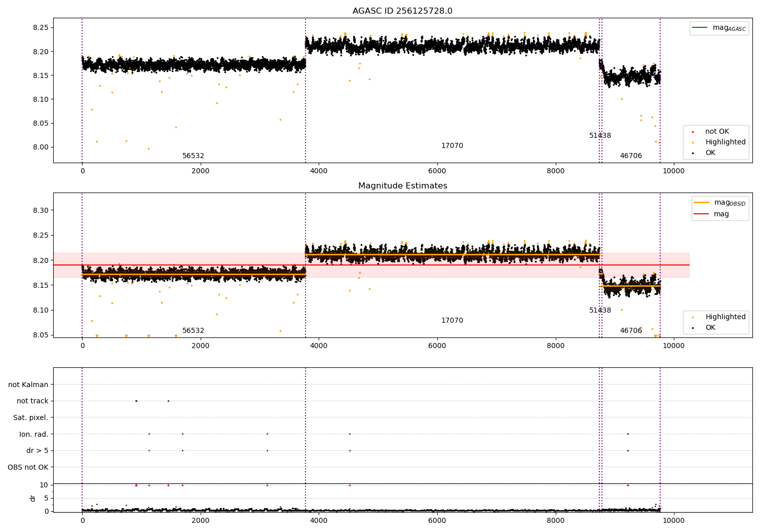Click the title 'AGASC ID 256125728.0'
760x532 pixels.
(402, 11)
